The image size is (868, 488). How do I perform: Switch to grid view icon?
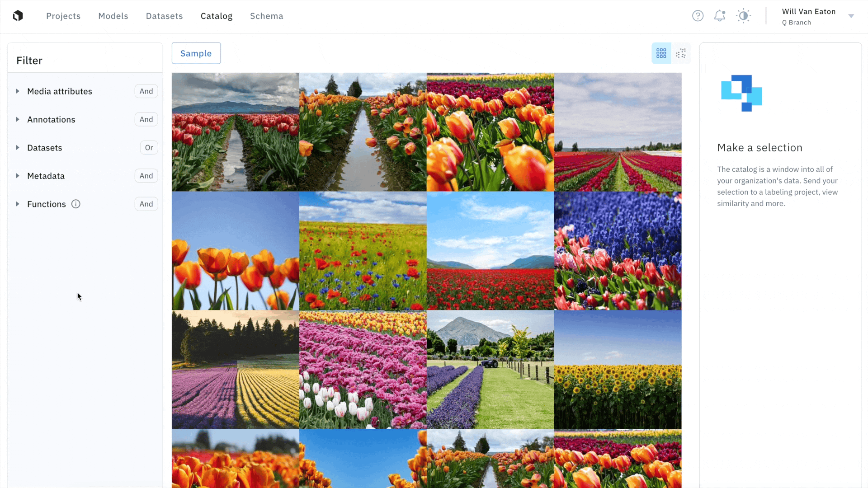pyautogui.click(x=661, y=53)
